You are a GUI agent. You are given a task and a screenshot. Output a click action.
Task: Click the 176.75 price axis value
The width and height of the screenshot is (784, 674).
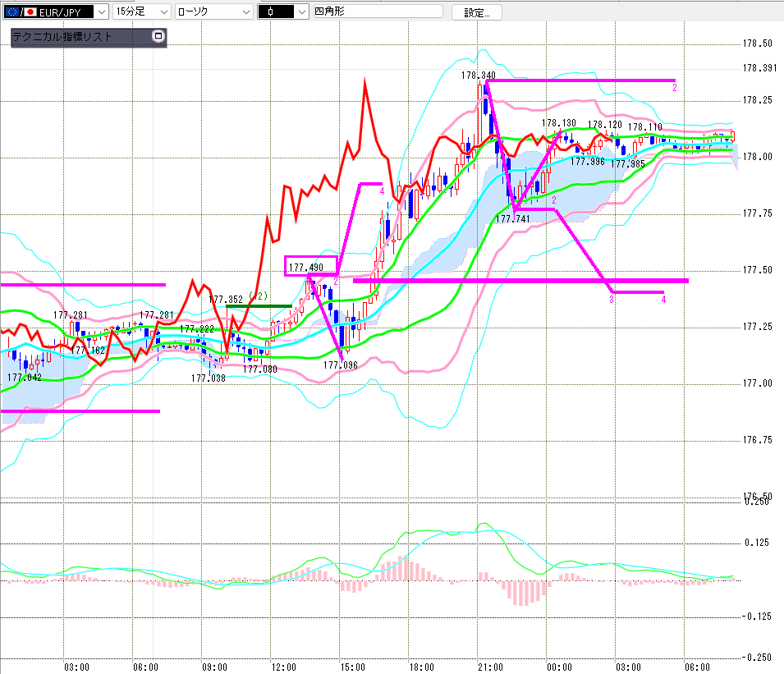758,440
